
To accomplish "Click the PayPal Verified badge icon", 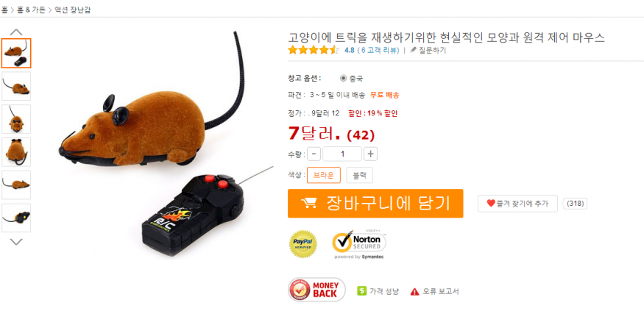I will click(303, 244).
